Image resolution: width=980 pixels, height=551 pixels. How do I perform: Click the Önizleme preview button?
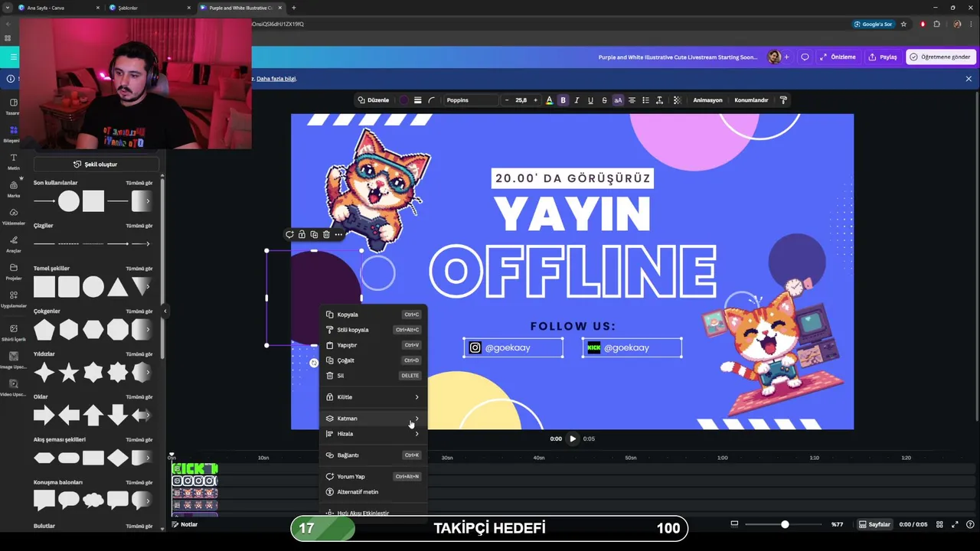pyautogui.click(x=838, y=57)
